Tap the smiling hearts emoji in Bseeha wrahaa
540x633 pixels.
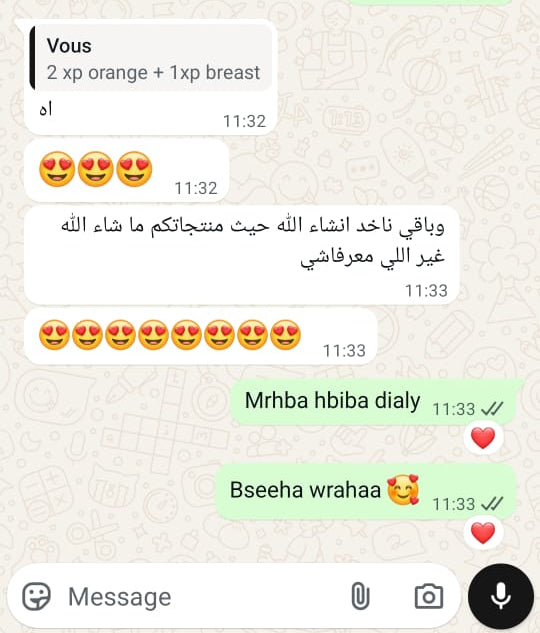click(403, 490)
